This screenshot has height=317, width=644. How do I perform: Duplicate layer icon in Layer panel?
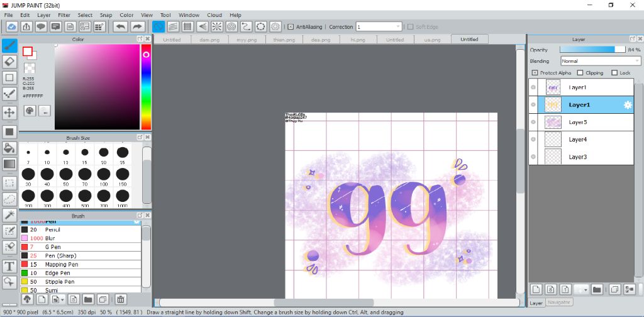pos(614,289)
